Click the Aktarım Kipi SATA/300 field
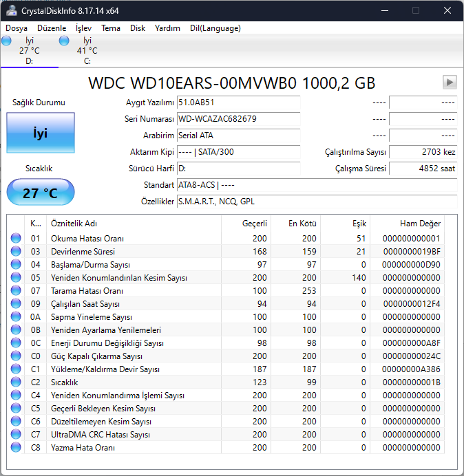The width and height of the screenshot is (464, 476). (x=238, y=152)
